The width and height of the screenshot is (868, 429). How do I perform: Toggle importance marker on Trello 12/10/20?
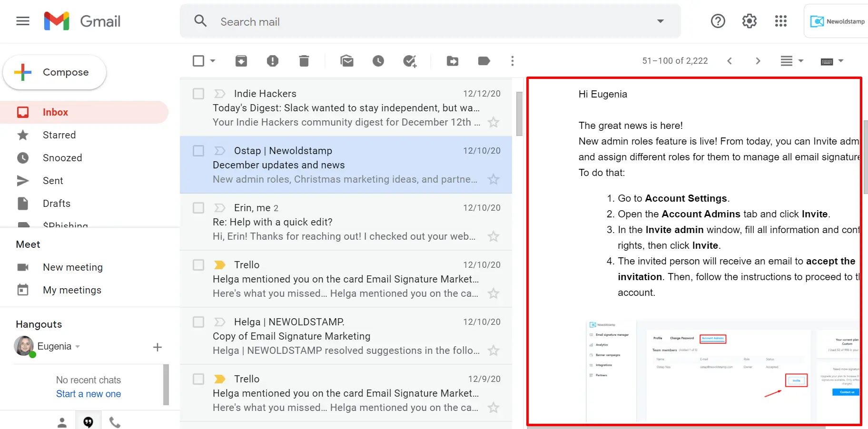219,265
